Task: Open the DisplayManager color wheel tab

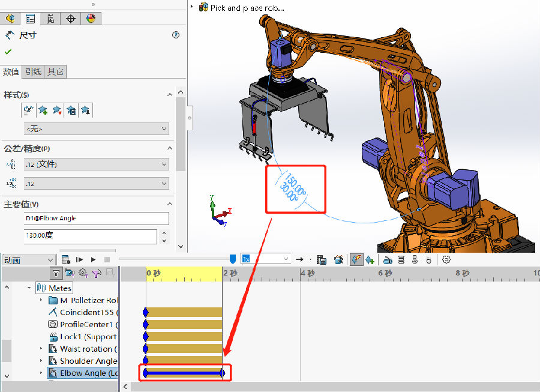Action: (x=91, y=19)
